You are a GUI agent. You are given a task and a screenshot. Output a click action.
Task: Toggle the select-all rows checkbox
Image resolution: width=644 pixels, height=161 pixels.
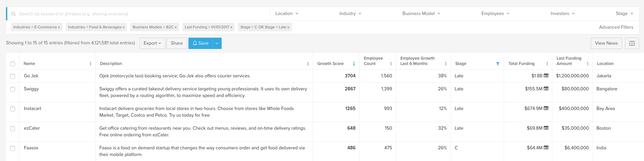pos(13,64)
